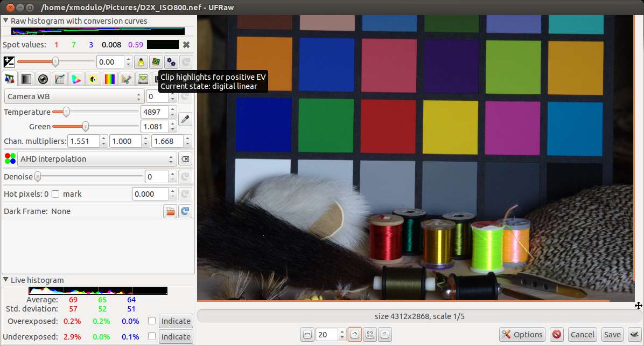Click the yellow color patch in preview

pos(451,127)
